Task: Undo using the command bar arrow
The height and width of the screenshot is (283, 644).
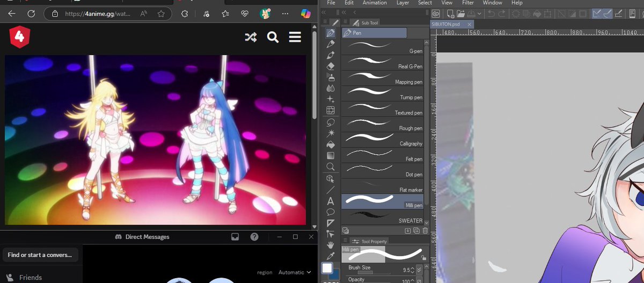Action: [x=492, y=13]
